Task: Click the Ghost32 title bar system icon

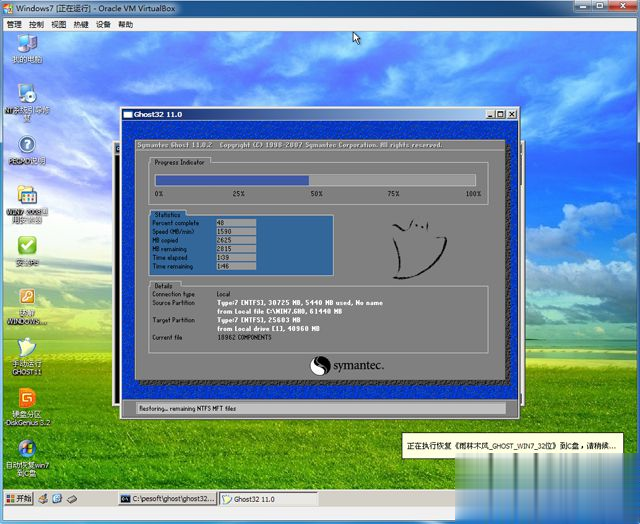Action: point(128,115)
